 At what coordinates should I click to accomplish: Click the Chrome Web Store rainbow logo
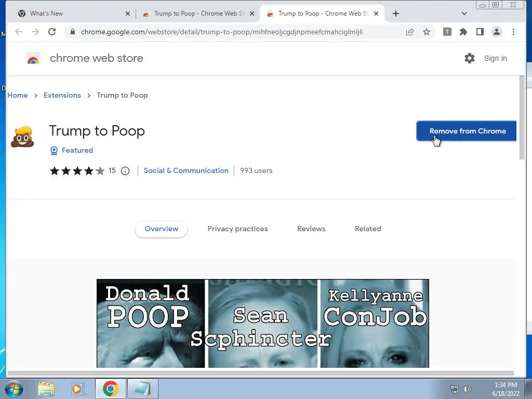click(33, 58)
